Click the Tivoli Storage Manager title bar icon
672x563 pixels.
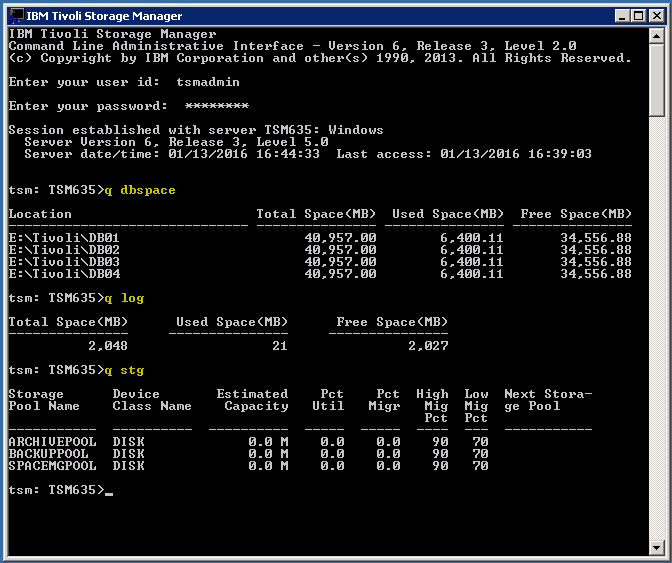coord(16,15)
